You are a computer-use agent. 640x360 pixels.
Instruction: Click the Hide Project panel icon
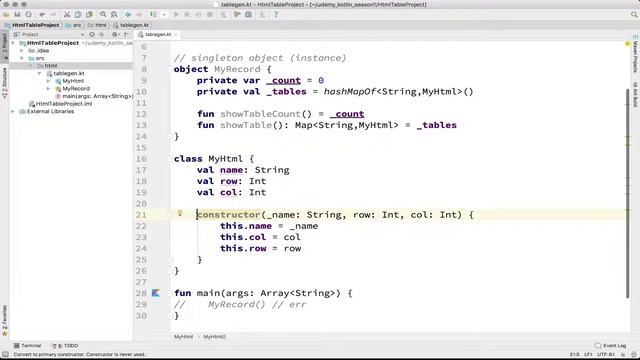pyautogui.click(x=127, y=35)
